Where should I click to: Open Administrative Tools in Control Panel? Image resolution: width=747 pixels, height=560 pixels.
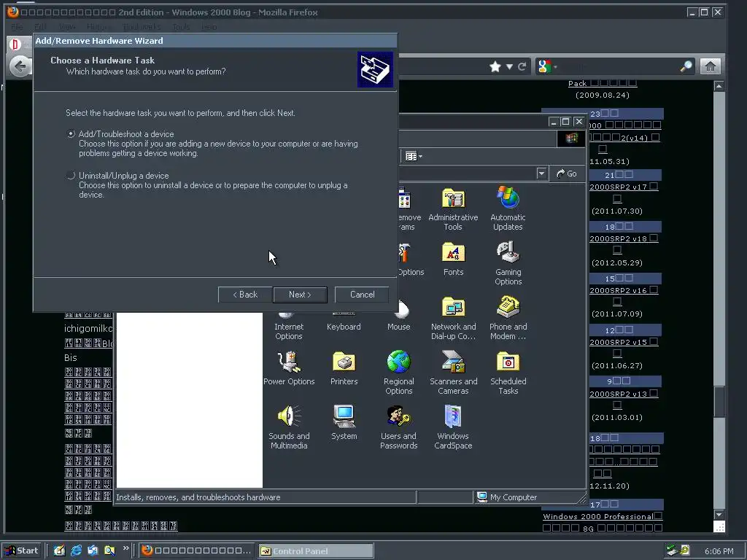point(453,209)
